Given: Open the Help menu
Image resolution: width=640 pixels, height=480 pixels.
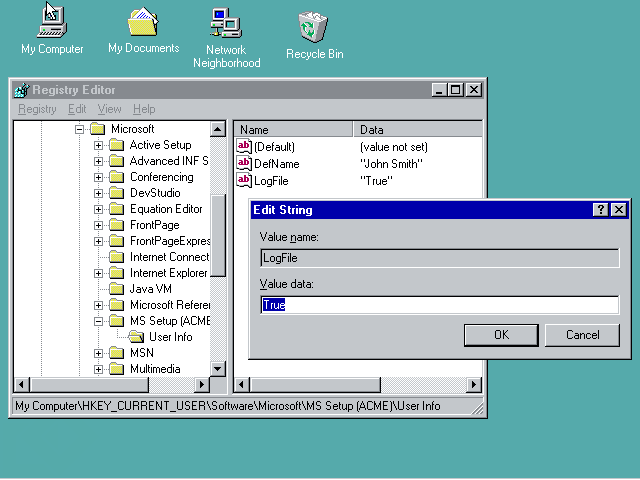Looking at the screenshot, I should (x=144, y=109).
